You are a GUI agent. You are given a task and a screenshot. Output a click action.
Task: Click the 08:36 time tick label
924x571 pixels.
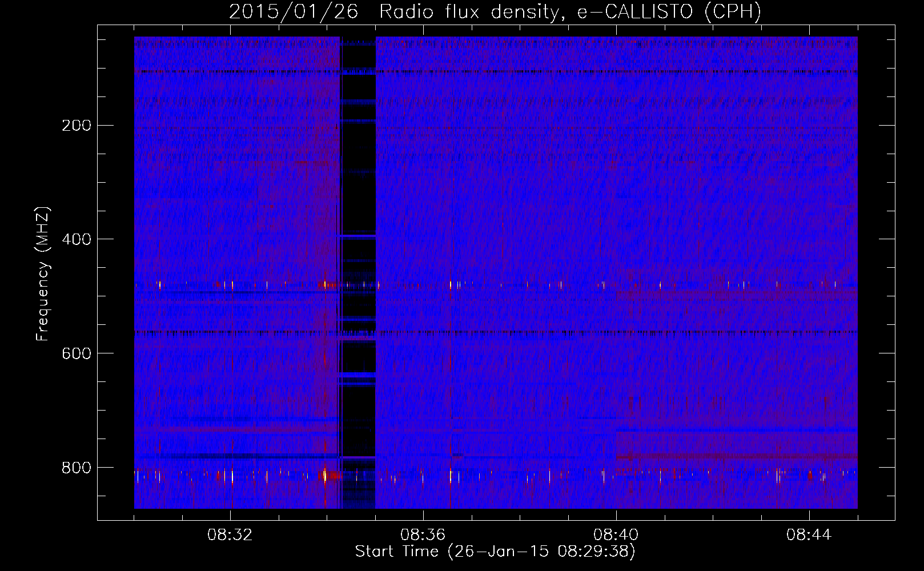423,535
